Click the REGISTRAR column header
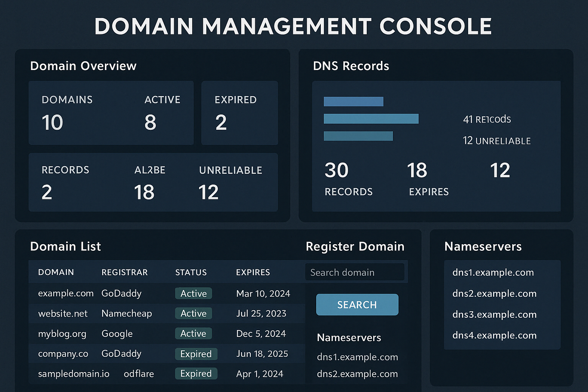Viewport: 588px width, 392px height. tap(124, 272)
